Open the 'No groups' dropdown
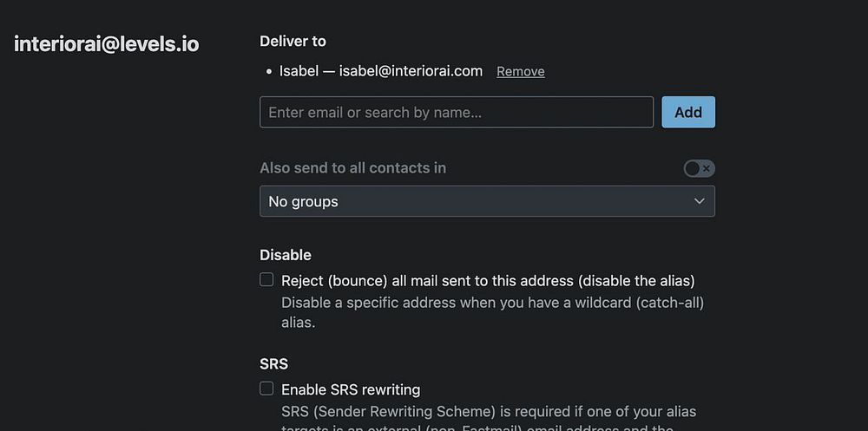Viewport: 868px width, 431px height. [x=487, y=201]
